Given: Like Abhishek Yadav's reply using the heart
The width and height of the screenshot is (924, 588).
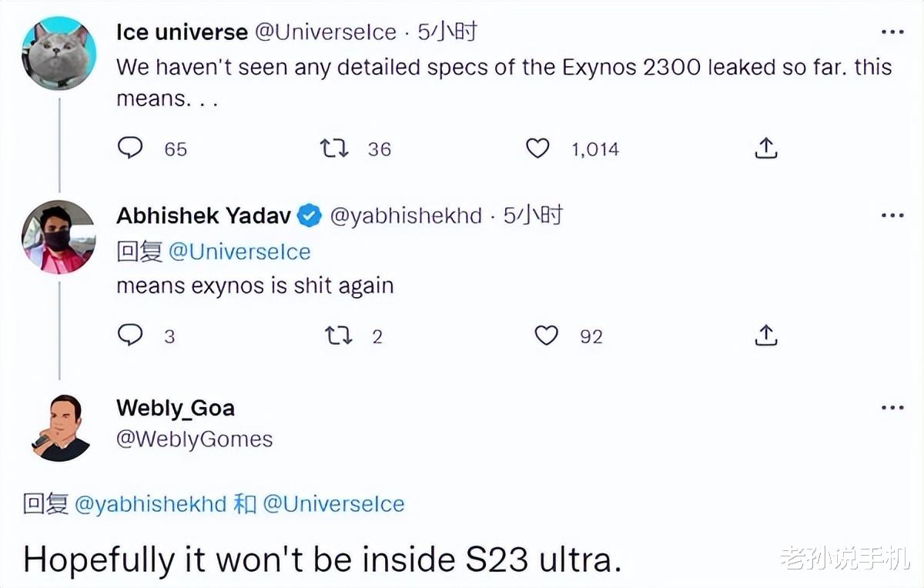Looking at the screenshot, I should (x=547, y=335).
